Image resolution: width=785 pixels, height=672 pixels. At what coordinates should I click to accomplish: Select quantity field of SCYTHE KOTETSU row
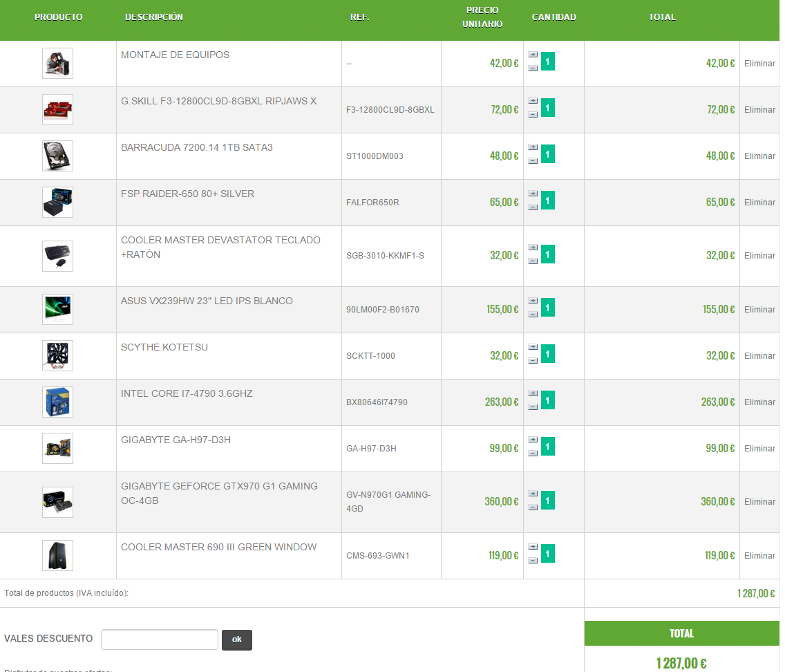click(x=548, y=354)
